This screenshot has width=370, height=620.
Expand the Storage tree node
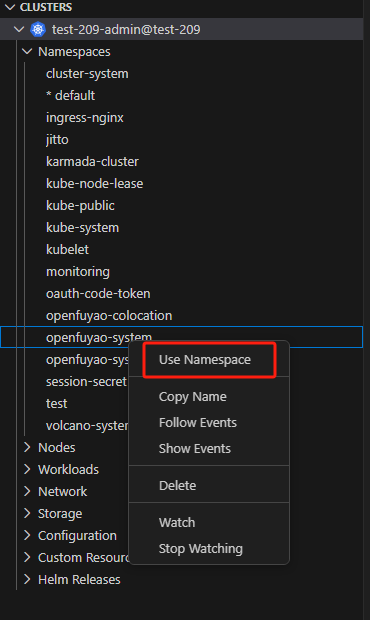tap(27, 513)
